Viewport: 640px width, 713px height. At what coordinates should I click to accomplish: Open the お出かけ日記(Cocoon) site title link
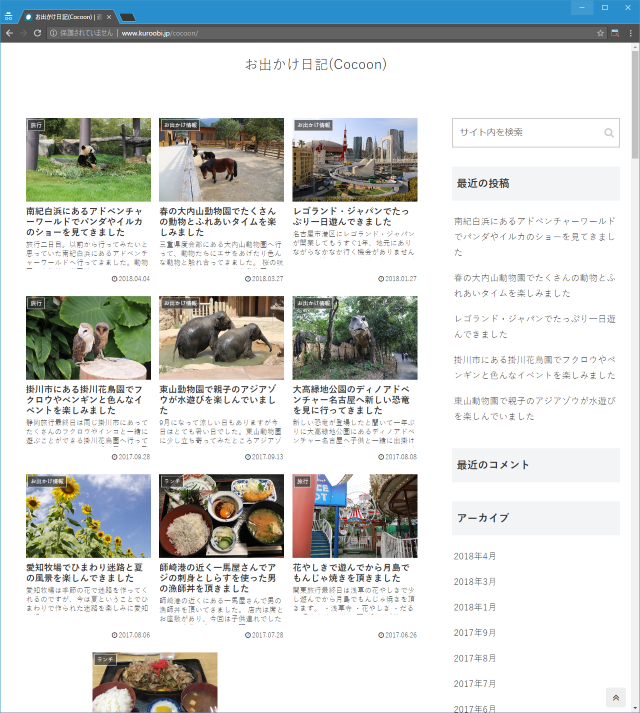316,64
